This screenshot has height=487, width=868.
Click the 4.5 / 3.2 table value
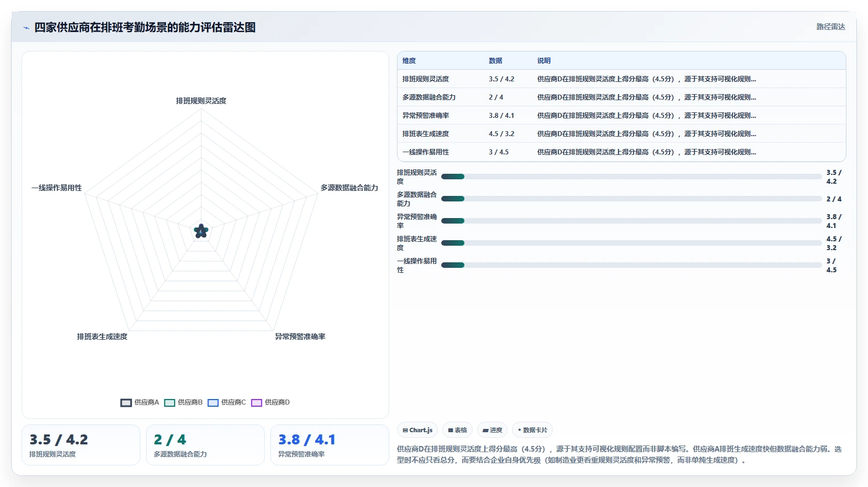coord(501,134)
